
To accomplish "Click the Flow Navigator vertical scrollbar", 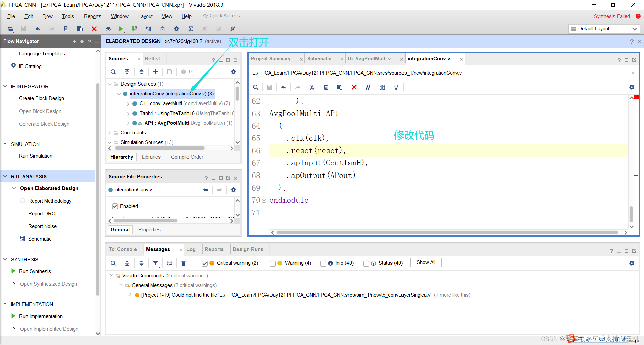I will coord(98,189).
